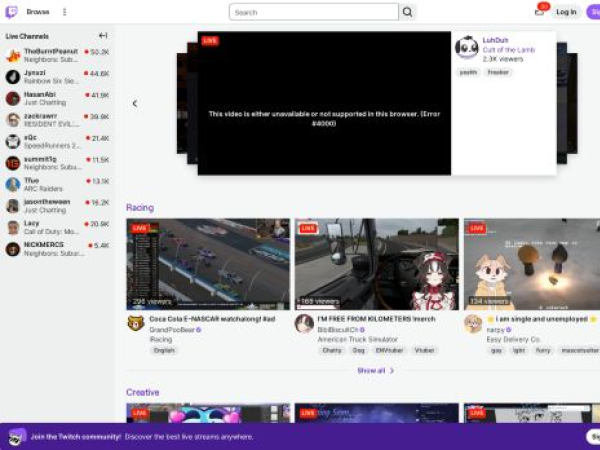The image size is (600, 450).
Task: Collapse the Live Channels sidebar
Action: point(103,36)
